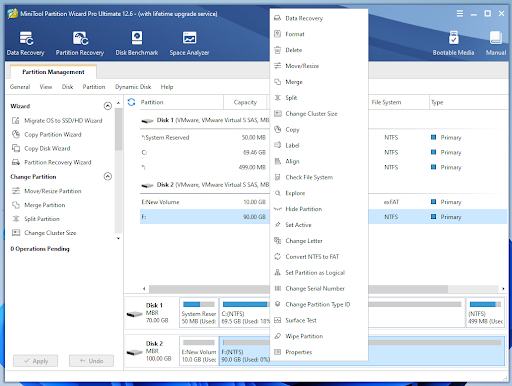Launch Partition Recovery tool in toolbar

point(80,43)
